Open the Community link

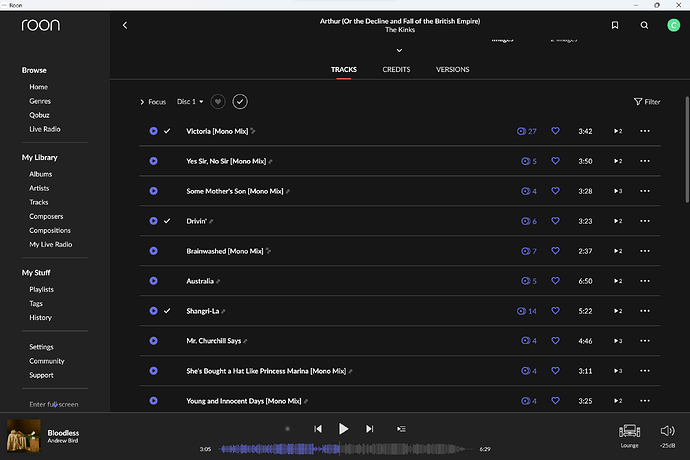[x=47, y=361]
